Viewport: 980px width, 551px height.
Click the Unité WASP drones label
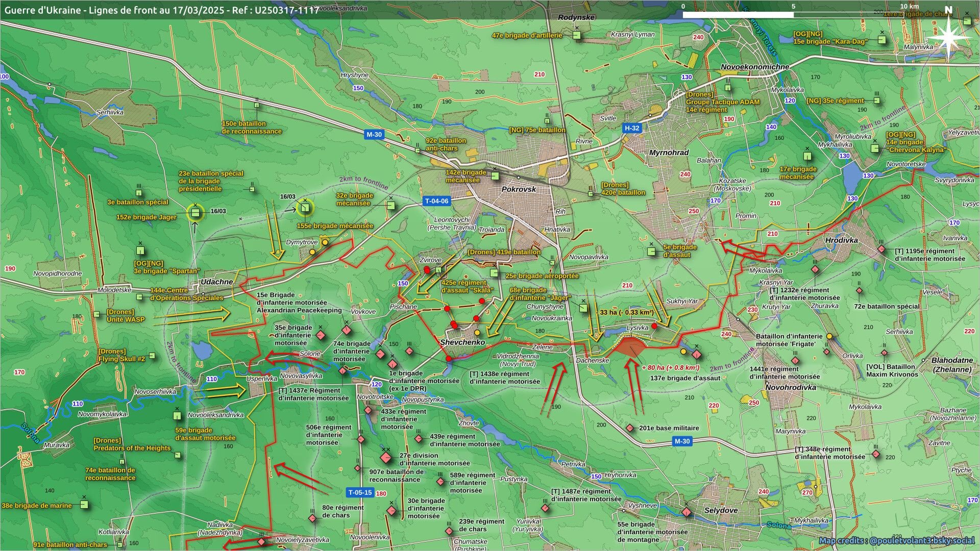click(x=126, y=316)
